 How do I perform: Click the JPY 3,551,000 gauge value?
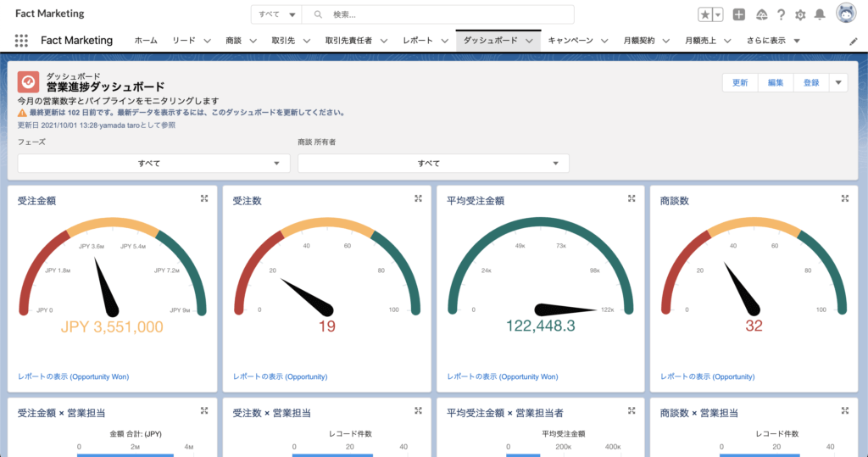pos(112,326)
